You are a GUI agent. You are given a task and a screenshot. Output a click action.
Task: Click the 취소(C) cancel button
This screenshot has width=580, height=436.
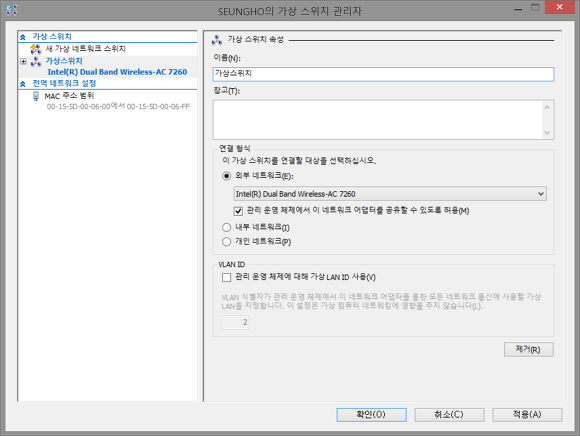coord(449,415)
